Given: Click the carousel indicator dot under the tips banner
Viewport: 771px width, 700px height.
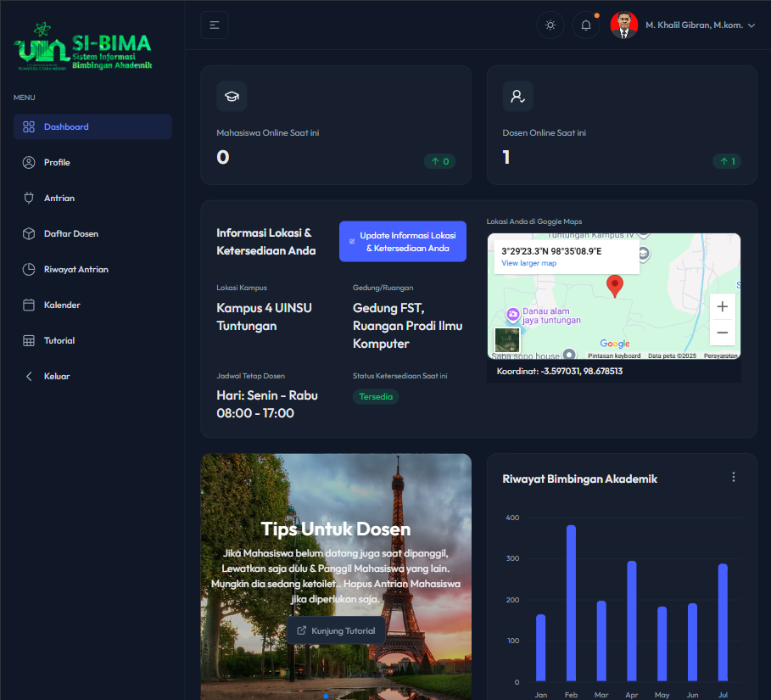Looking at the screenshot, I should (x=326, y=696).
